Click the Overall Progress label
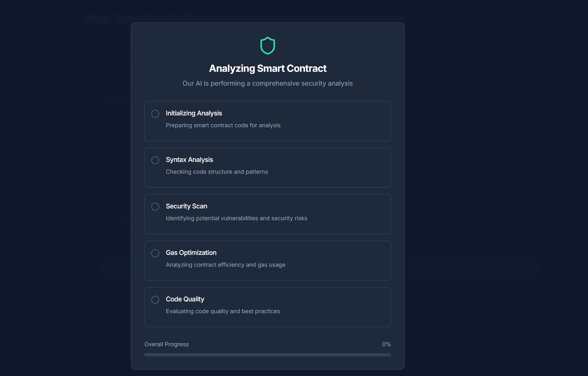Screen dimensions: 588x376 pyautogui.click(x=166, y=344)
